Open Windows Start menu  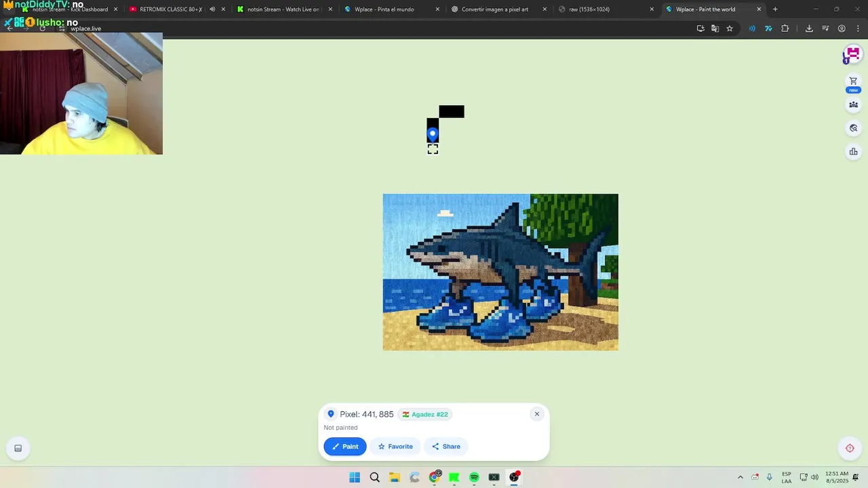355,477
